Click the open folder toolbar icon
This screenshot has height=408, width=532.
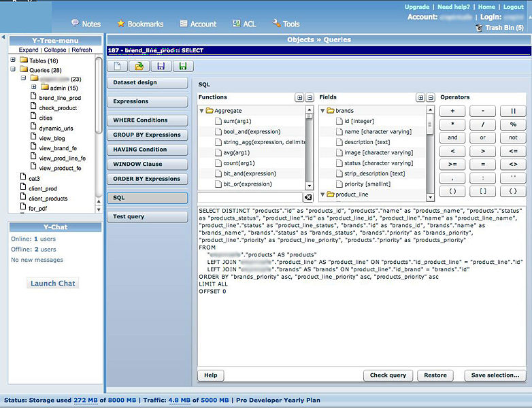(139, 66)
